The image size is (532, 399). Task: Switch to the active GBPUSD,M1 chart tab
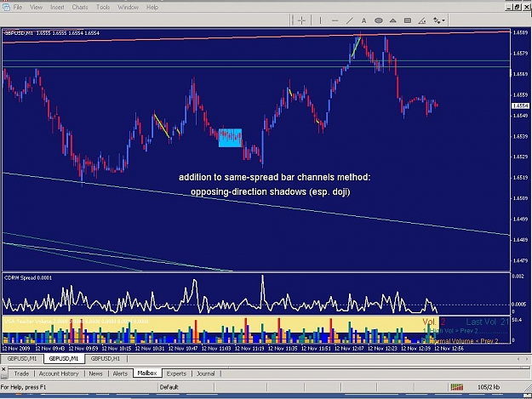(x=64, y=358)
